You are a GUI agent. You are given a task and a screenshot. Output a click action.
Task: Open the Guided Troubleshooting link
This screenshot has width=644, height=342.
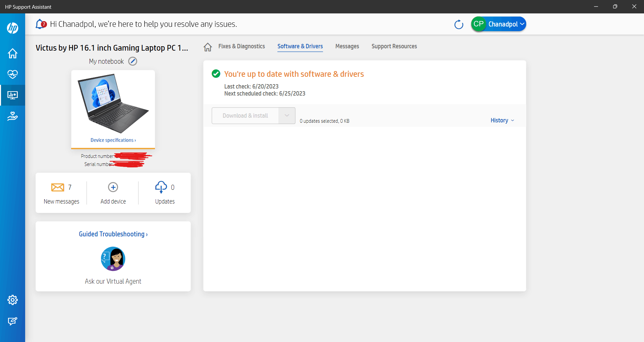[x=113, y=234]
